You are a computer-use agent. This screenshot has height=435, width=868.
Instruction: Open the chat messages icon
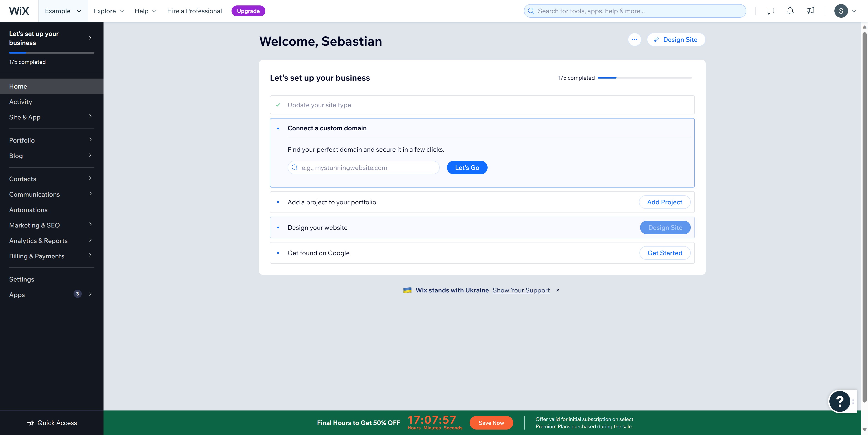tap(770, 11)
